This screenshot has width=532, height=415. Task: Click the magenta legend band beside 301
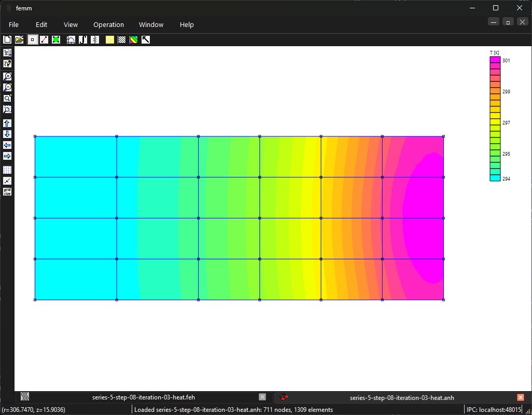point(495,60)
